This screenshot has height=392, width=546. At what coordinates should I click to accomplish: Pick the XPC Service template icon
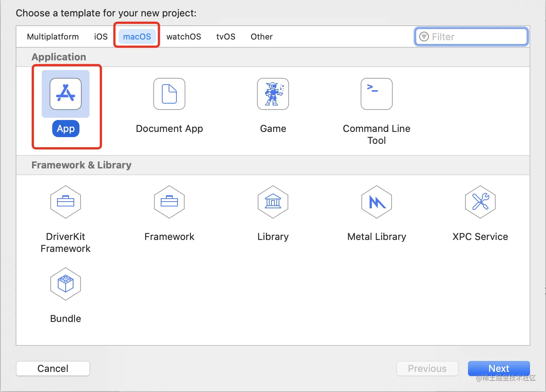click(x=480, y=202)
